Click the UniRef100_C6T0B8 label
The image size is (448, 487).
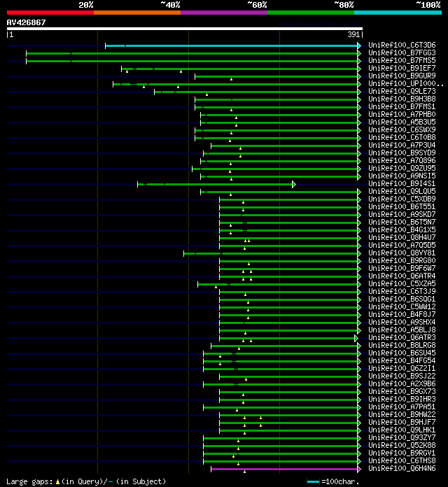click(x=402, y=137)
